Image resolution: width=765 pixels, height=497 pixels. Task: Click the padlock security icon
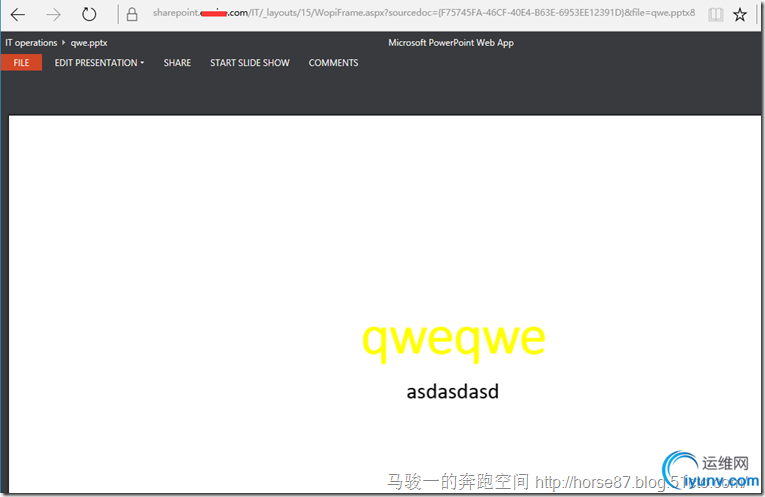[x=132, y=14]
